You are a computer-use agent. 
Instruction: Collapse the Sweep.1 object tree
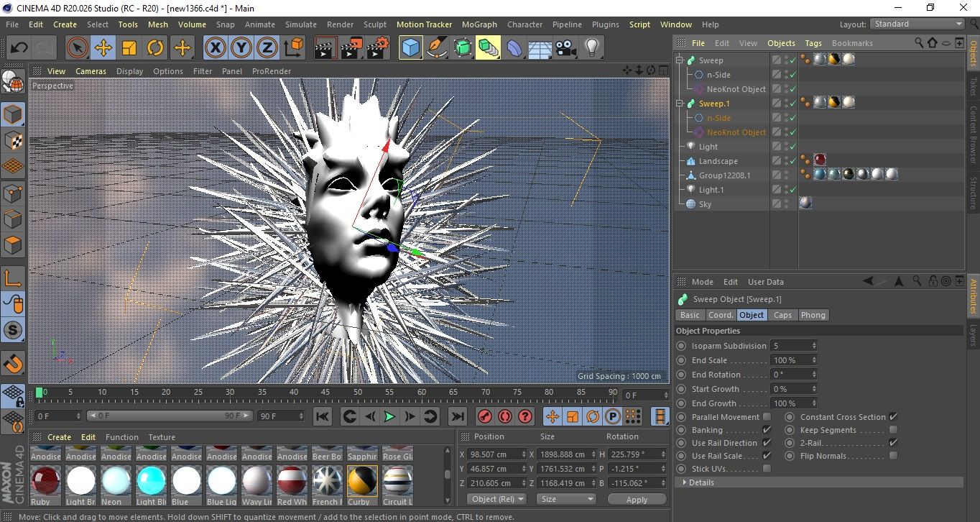(680, 104)
